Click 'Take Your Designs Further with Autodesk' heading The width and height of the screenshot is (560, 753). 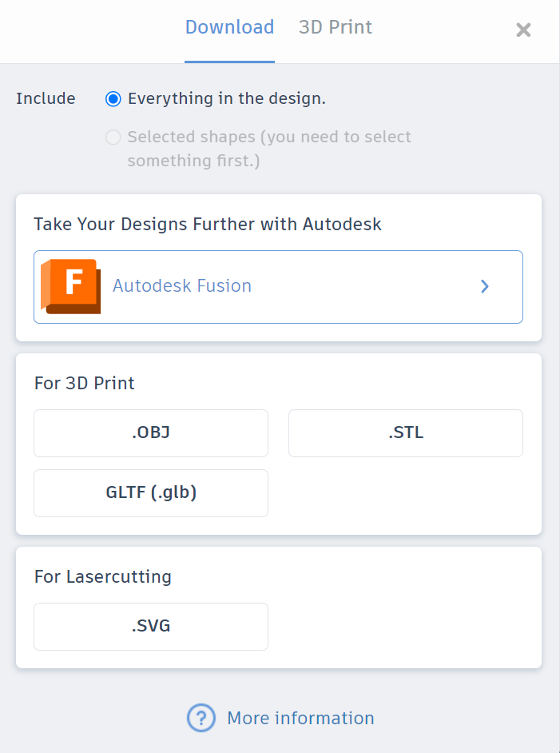tap(208, 224)
